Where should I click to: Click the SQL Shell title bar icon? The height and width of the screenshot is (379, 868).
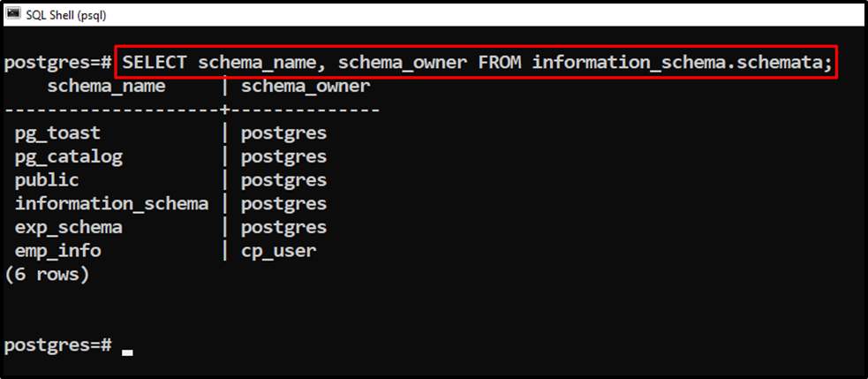(13, 13)
